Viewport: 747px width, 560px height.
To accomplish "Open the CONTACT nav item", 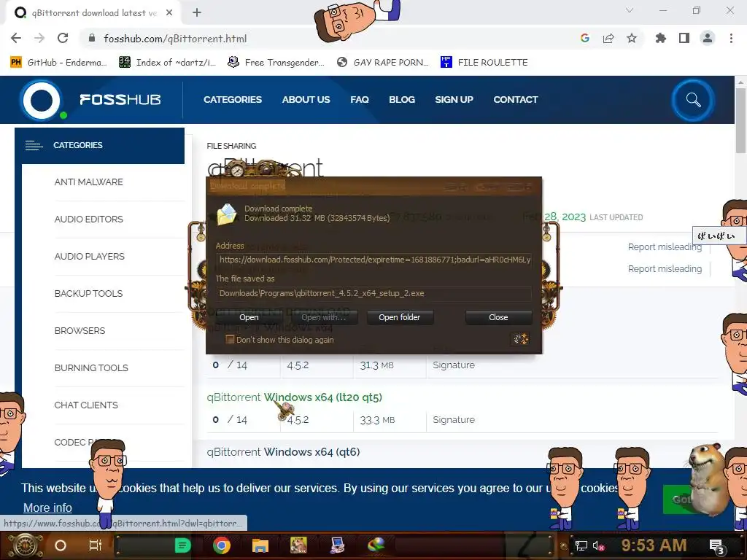I will point(516,99).
